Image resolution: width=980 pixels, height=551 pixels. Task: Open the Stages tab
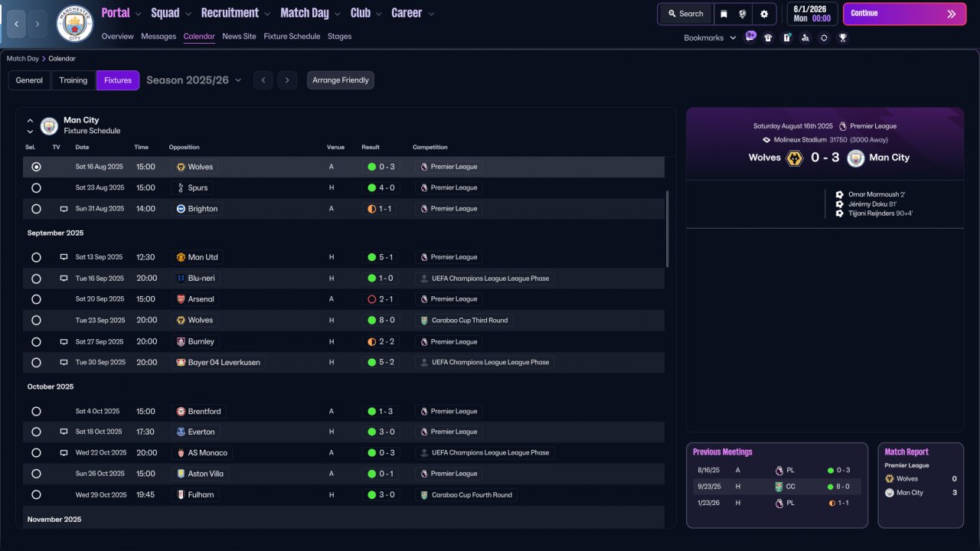point(339,37)
